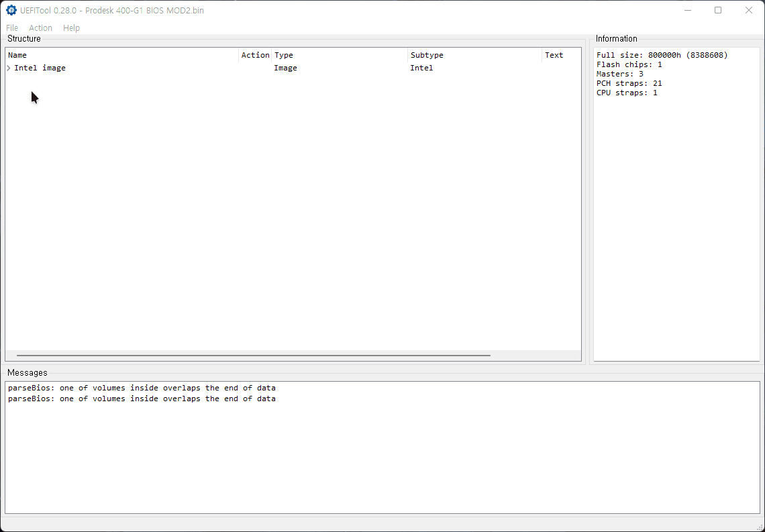Click the UEFITool app icon in title bar
Screen dimensions: 765x532
click(x=11, y=10)
